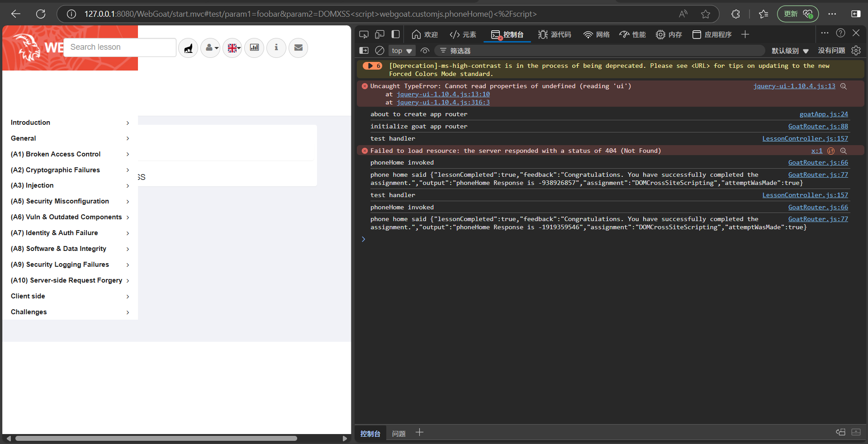Clear the console with the clear icon
The image size is (868, 444).
coord(380,51)
